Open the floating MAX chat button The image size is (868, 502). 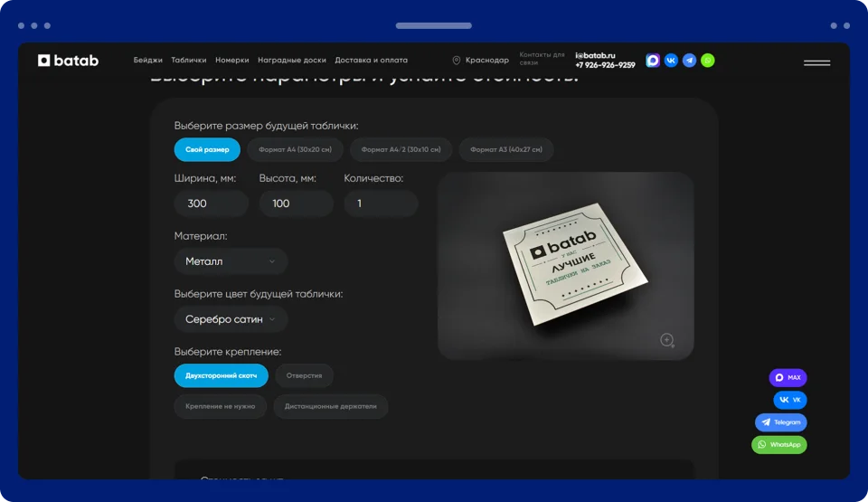[x=788, y=377]
